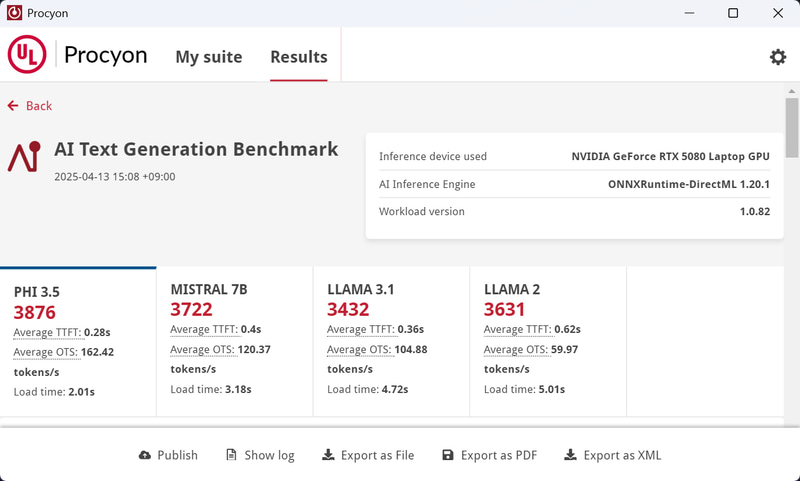Viewport: 800px width, 481px height.
Task: Minimize the Procyon window
Action: pyautogui.click(x=689, y=13)
